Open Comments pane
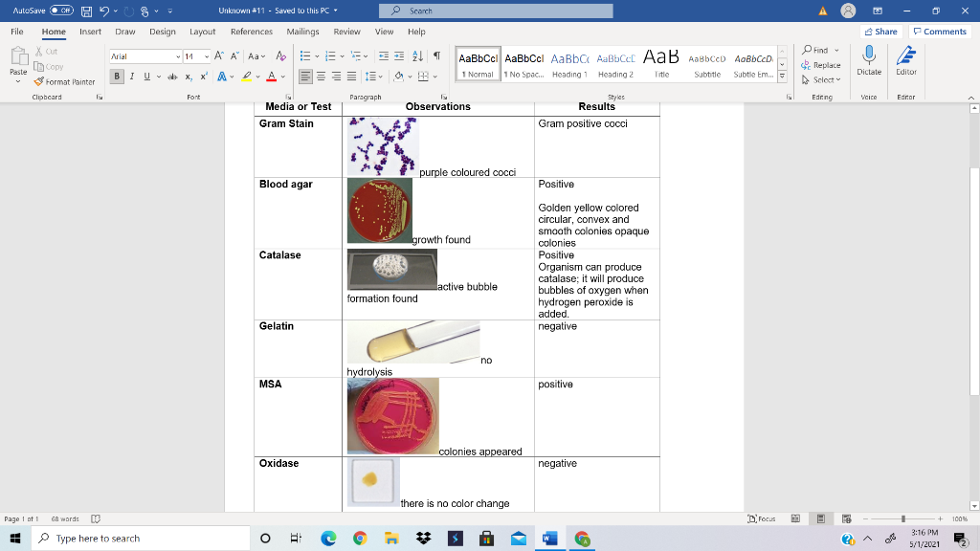980x551 pixels. [x=939, y=31]
